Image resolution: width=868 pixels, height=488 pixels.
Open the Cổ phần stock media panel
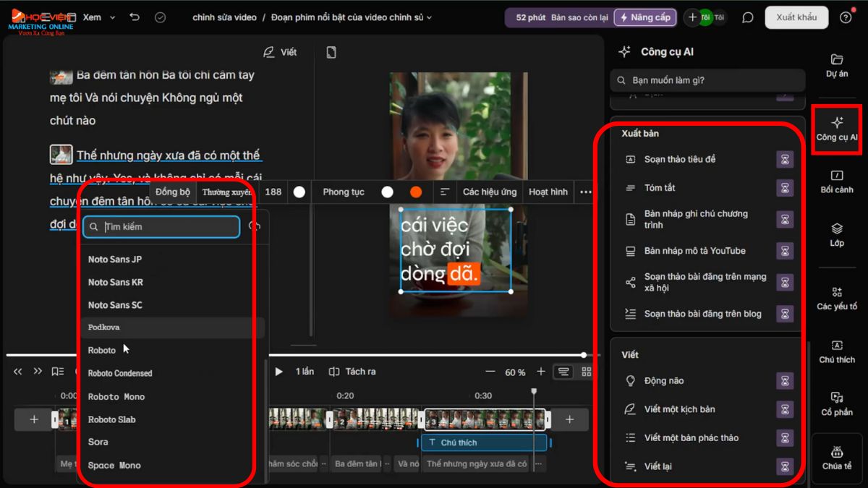tap(837, 404)
